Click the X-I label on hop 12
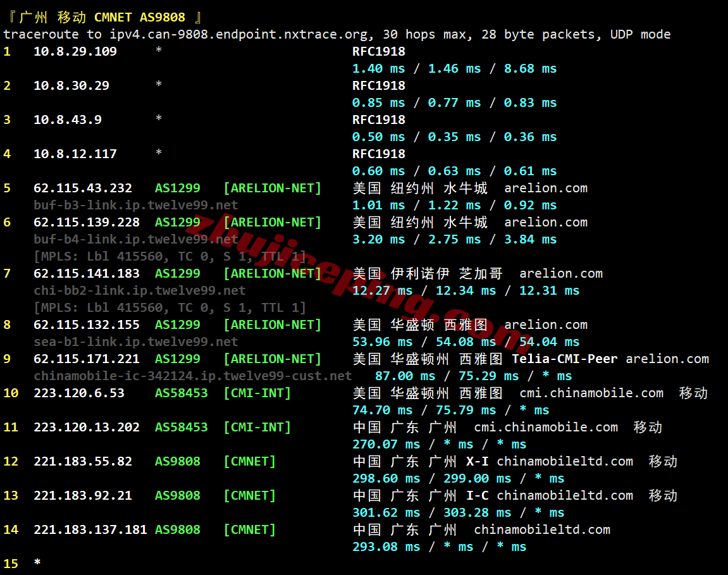The height and width of the screenshot is (575, 728). coord(478,461)
